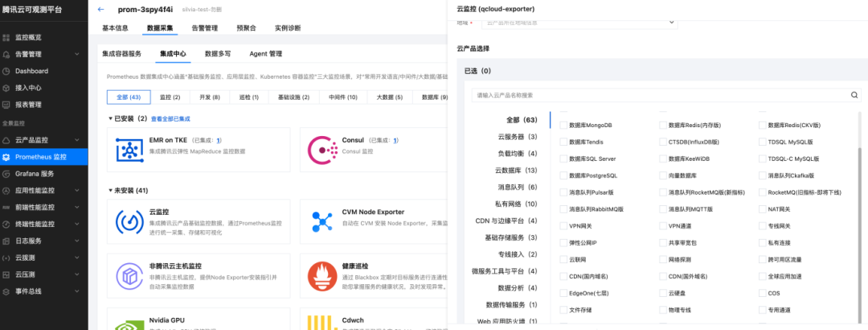
Task: Collapse the 未安装 (41) section
Action: (110, 191)
